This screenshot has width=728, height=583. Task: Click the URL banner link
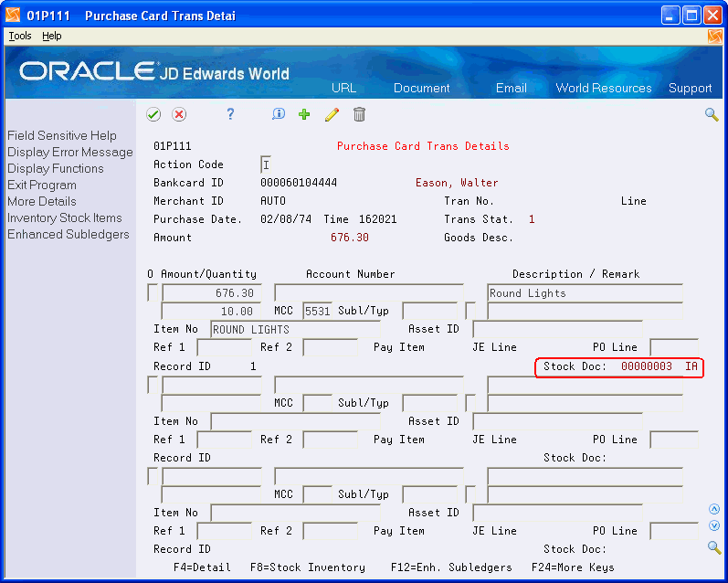tap(344, 88)
